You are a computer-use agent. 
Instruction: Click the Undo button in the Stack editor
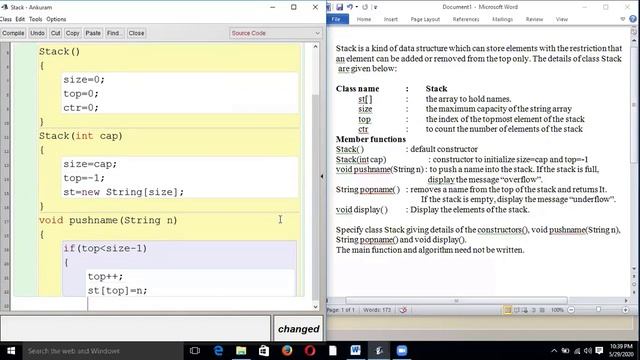click(x=37, y=33)
